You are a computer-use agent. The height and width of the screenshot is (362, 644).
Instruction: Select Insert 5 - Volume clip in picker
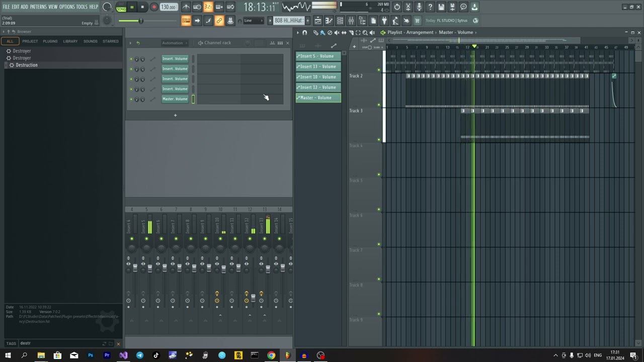(318, 56)
